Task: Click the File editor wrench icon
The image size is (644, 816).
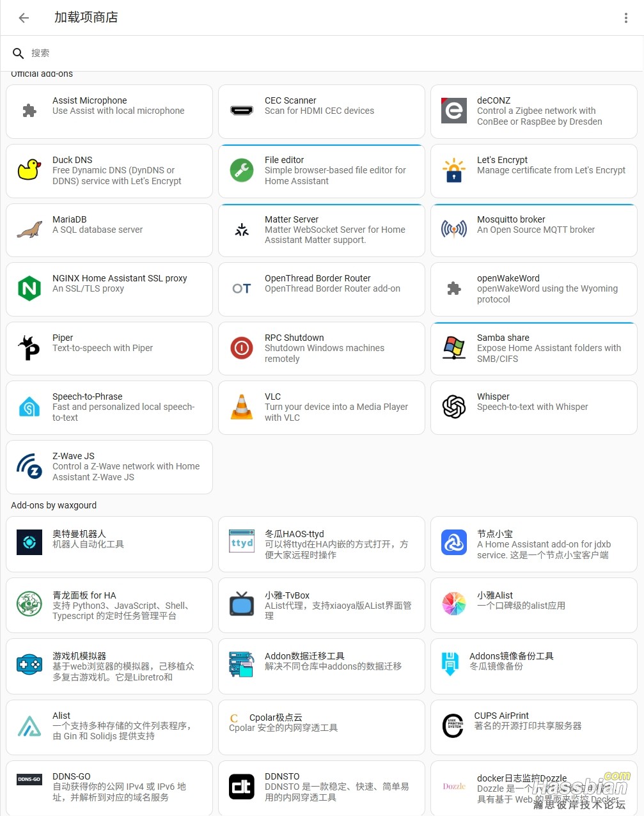Action: (x=242, y=170)
